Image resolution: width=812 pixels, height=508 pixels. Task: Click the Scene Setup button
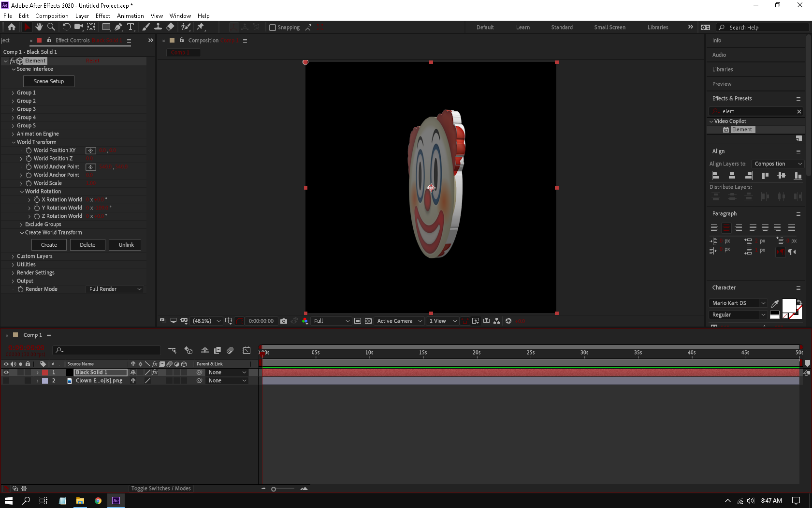click(x=48, y=81)
